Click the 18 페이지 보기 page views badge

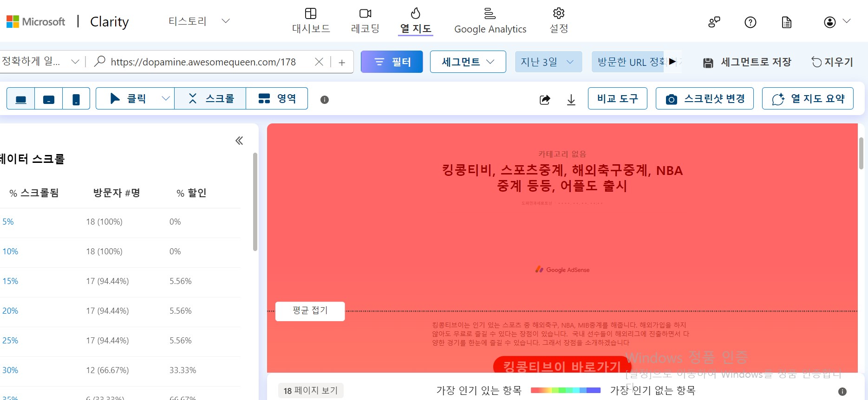coord(311,391)
